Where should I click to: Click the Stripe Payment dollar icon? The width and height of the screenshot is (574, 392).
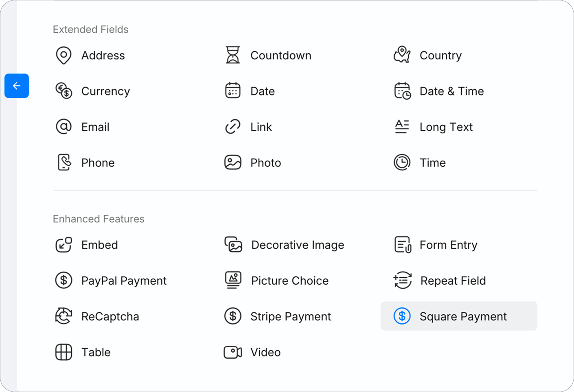click(x=233, y=316)
